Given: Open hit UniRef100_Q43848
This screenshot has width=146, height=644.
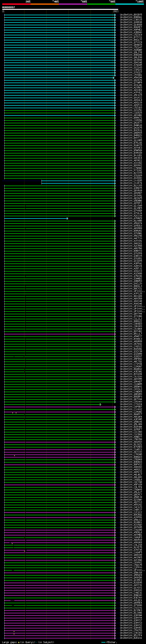Looking at the screenshot, I should pos(131,60).
